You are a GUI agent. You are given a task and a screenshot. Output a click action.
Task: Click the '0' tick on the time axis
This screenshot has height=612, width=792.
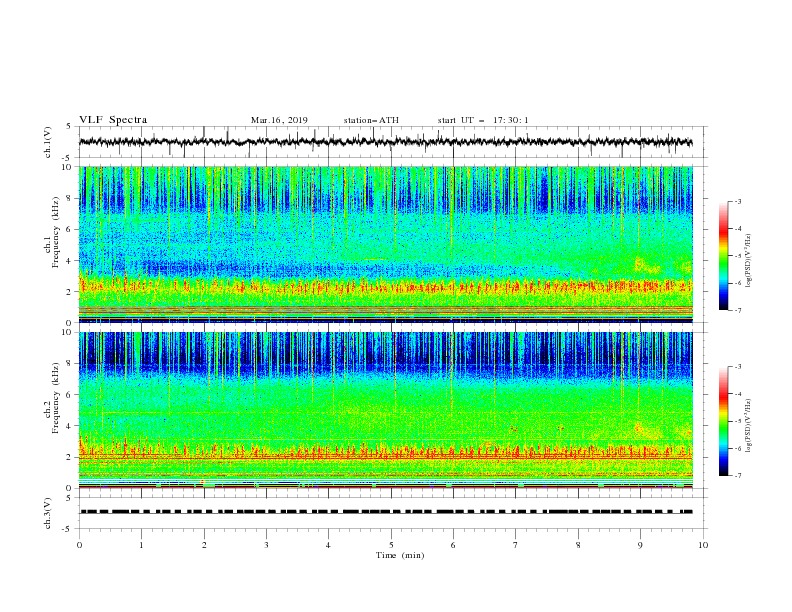click(79, 545)
